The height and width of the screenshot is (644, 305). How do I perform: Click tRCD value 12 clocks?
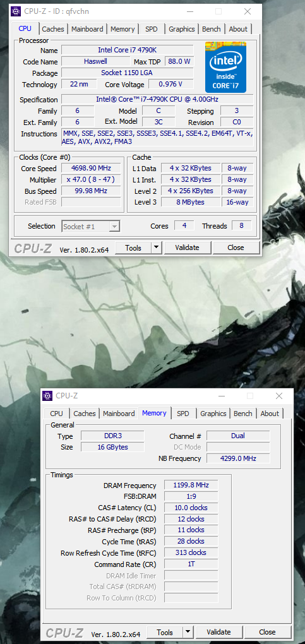tap(191, 519)
